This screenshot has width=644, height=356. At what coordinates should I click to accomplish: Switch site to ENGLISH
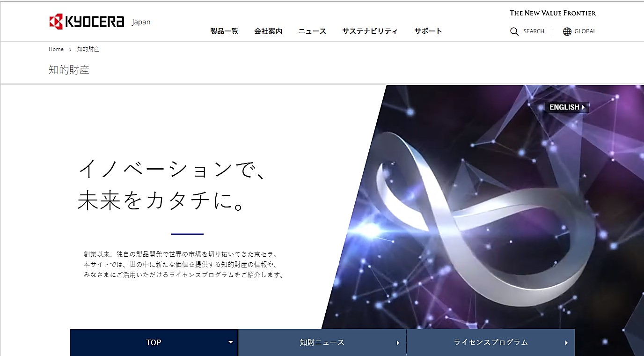(567, 107)
